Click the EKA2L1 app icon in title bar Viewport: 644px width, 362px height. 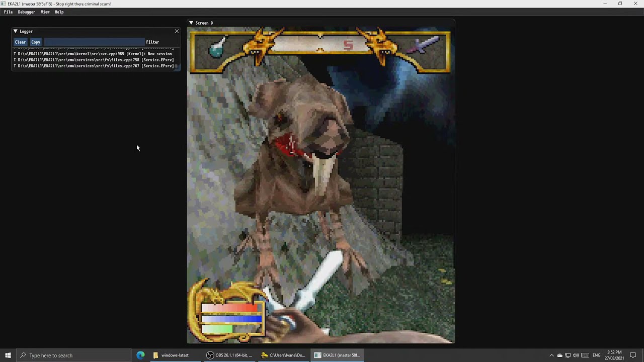click(4, 4)
